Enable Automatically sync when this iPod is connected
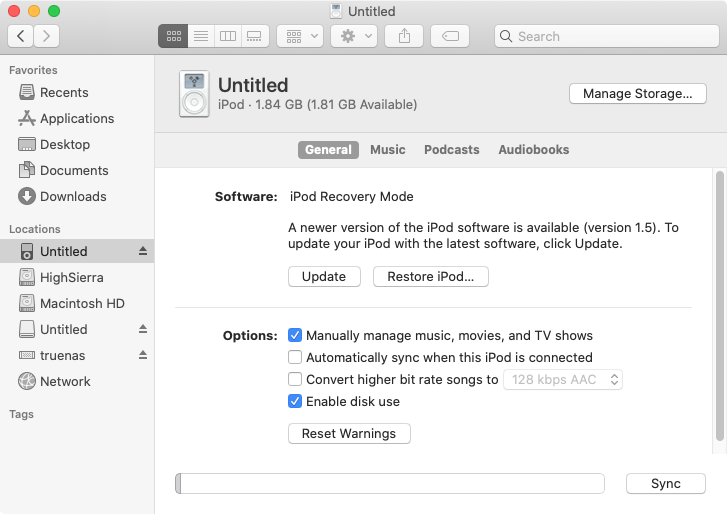This screenshot has height=514, width=727. tap(295, 357)
